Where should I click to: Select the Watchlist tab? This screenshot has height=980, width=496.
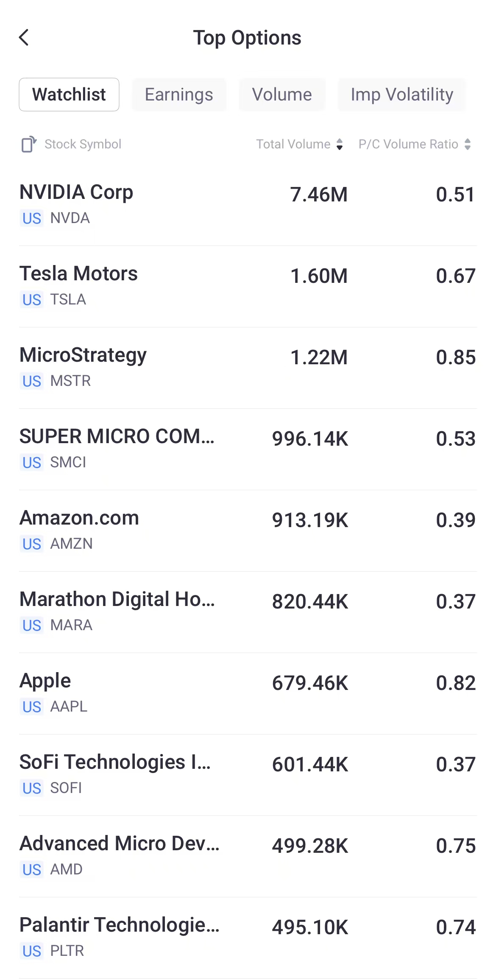coord(69,95)
